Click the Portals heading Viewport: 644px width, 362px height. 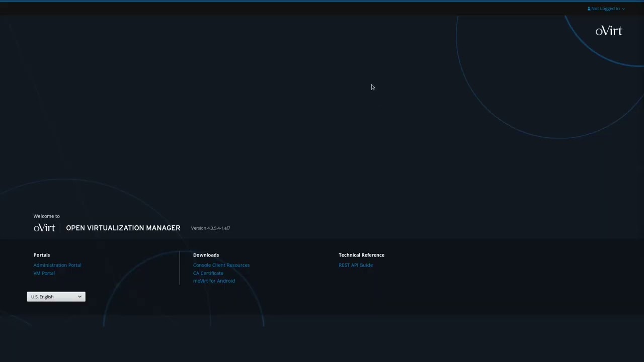tap(42, 255)
